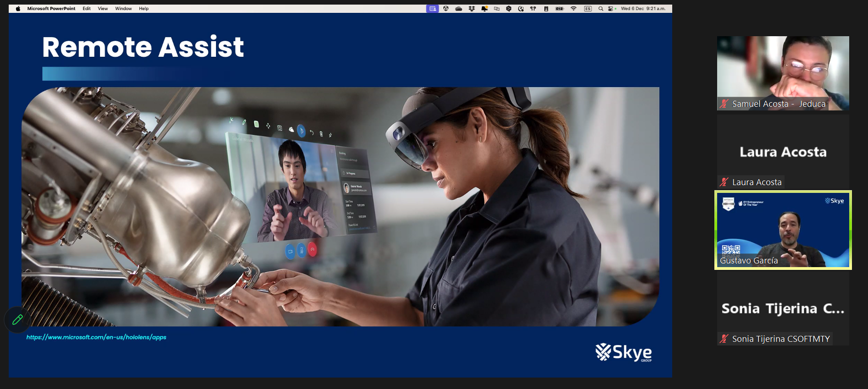Open the Help menu

[144, 9]
